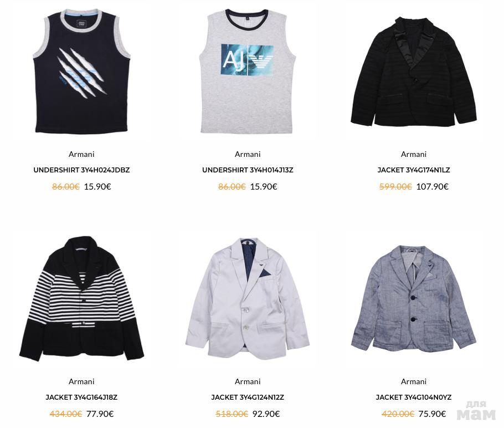Click the 77.90€ sale price
Screen dimensions: 504x428
(x=100, y=414)
